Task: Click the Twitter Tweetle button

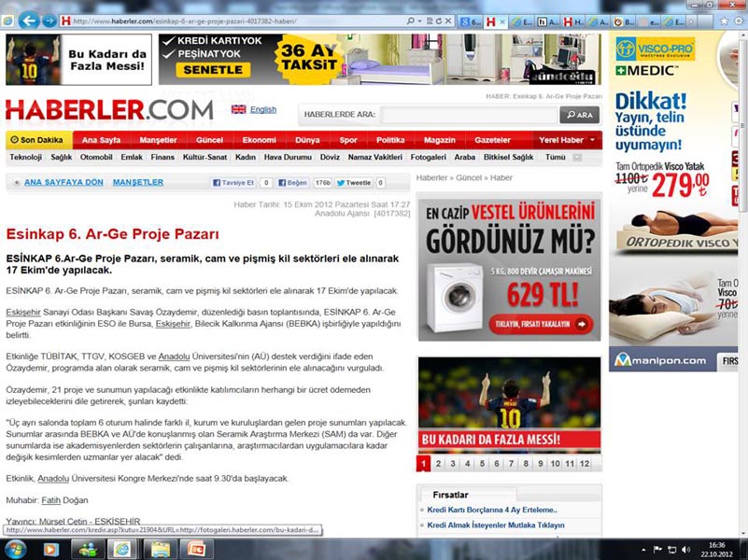Action: click(355, 183)
